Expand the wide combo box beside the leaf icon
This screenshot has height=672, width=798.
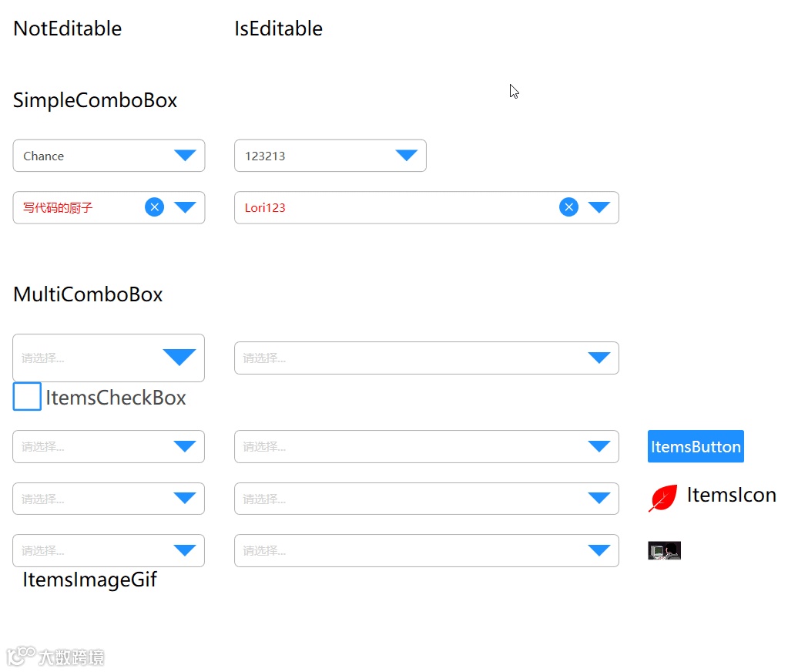click(x=598, y=499)
